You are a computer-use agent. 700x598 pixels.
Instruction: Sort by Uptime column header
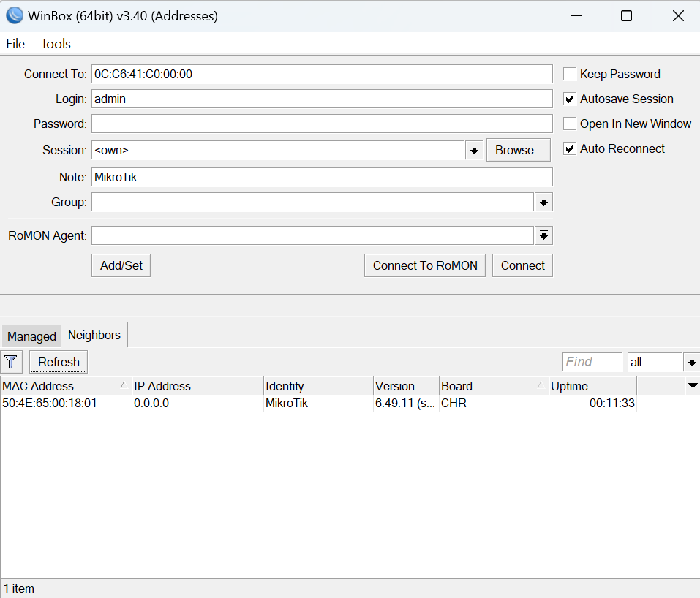pyautogui.click(x=592, y=386)
